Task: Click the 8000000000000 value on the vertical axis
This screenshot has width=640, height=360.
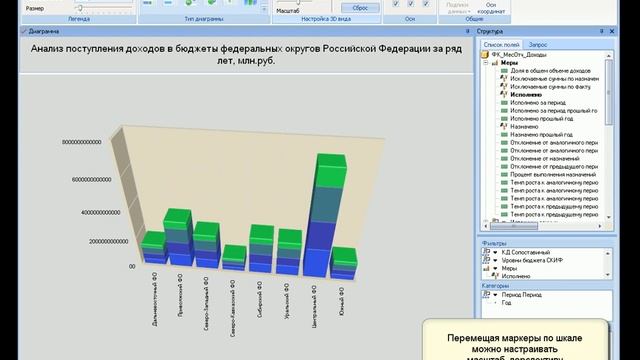Action: [x=82, y=142]
